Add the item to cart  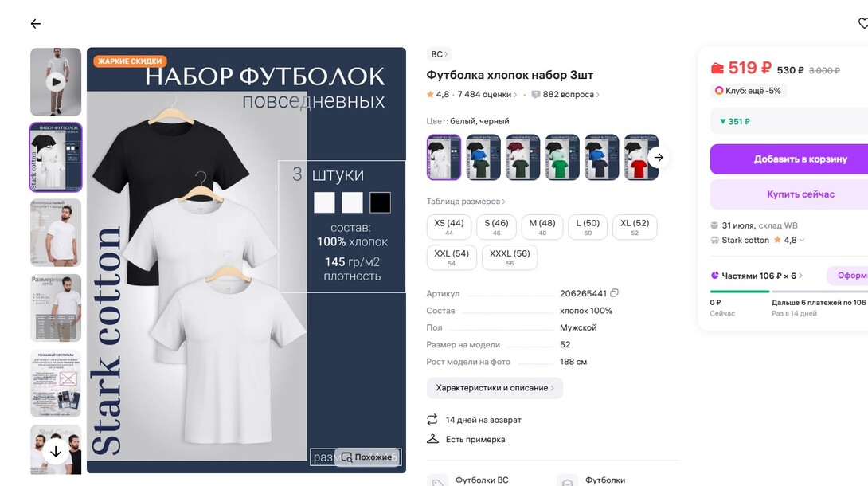789,159
